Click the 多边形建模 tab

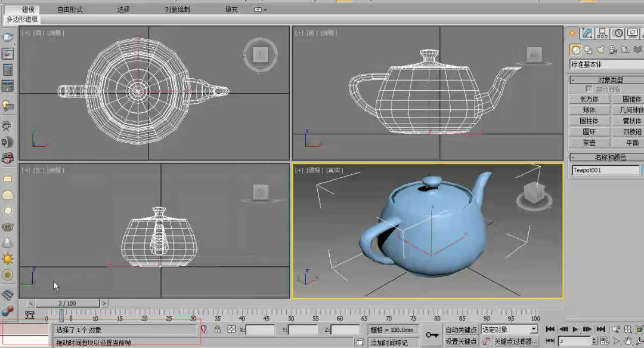[x=23, y=19]
